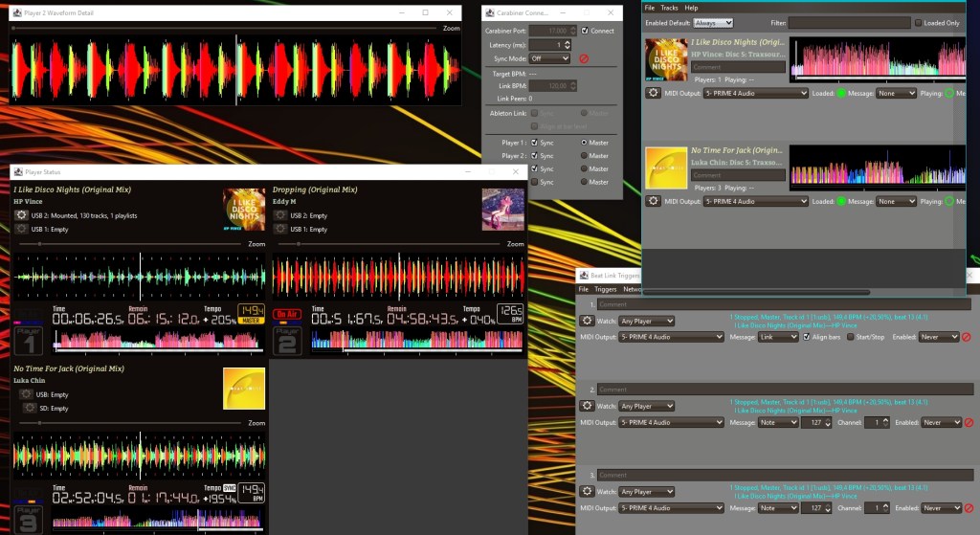Viewport: 980px width, 535px height.
Task: Increase note 127 stepper on trigger 2
Action: pyautogui.click(x=828, y=420)
